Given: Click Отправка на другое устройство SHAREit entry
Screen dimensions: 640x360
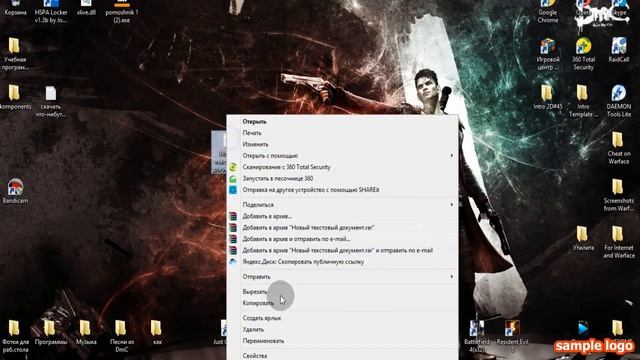Looking at the screenshot, I should pyautogui.click(x=342, y=190).
